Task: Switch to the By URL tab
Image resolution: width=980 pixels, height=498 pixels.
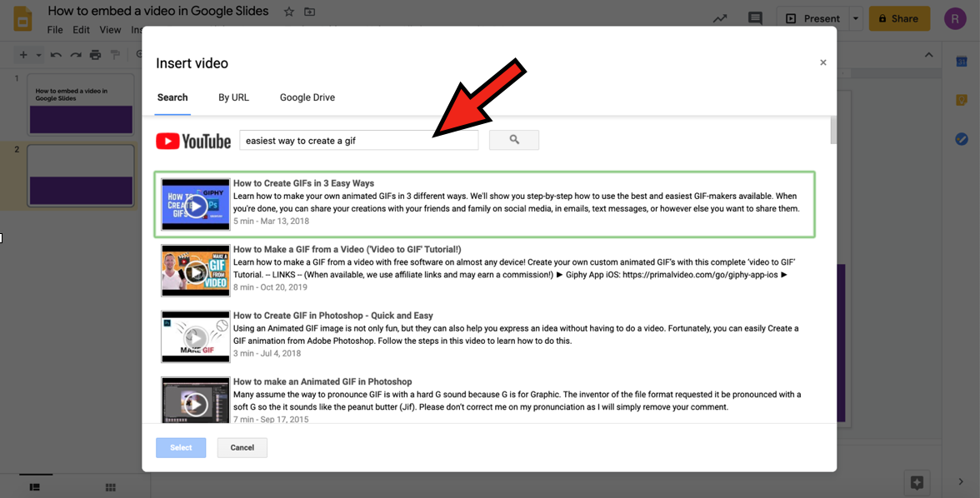Action: [233, 97]
